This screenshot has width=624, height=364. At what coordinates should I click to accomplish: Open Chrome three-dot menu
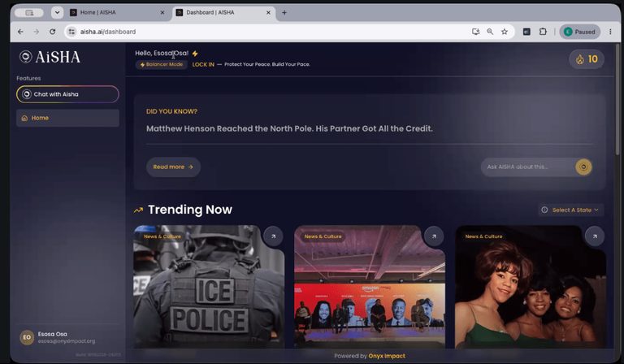610,32
